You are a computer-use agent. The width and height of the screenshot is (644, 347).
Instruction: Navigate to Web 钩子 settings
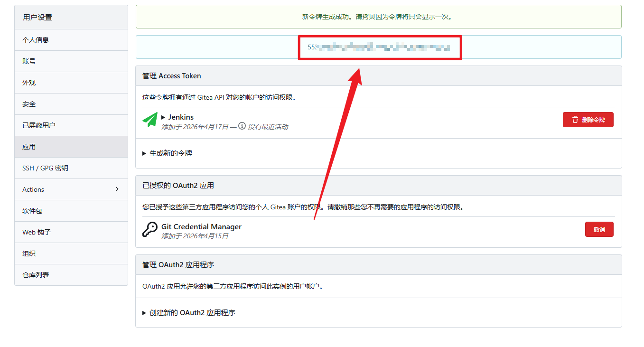[x=37, y=232]
